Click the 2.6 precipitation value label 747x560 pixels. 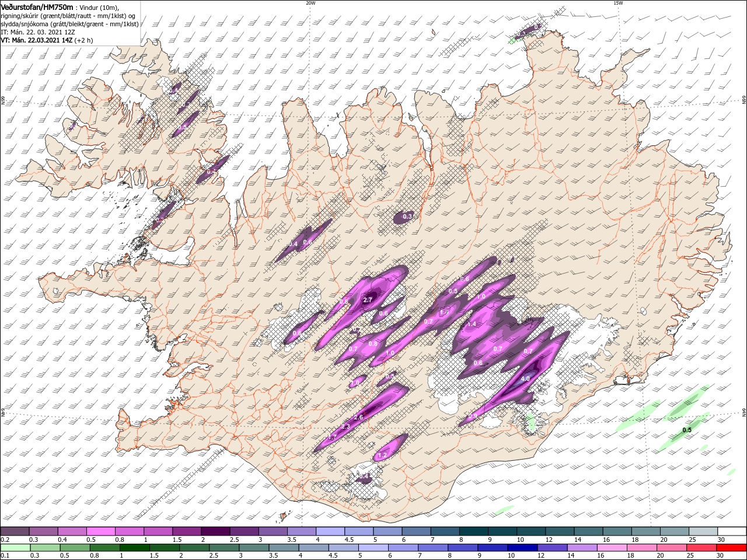pyautogui.click(x=358, y=417)
